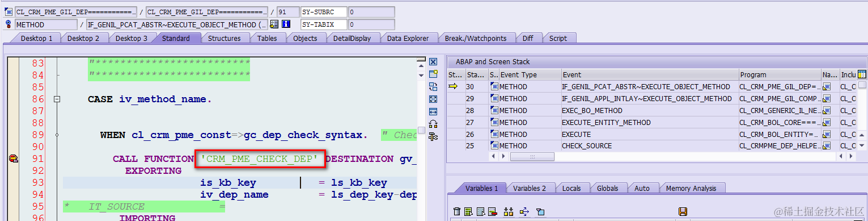Open the source navigation icon beside method name
The width and height of the screenshot is (868, 221).
click(x=274, y=24)
